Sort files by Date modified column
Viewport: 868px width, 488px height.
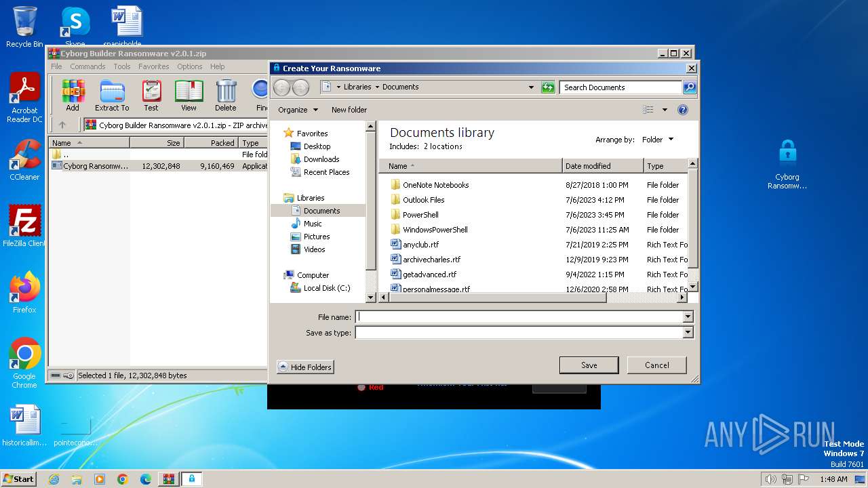click(x=603, y=165)
